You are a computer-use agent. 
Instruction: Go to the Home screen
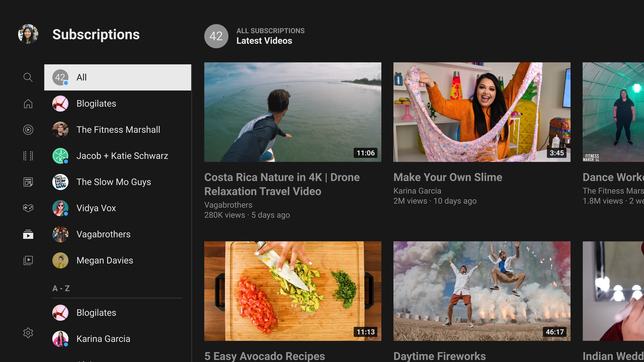(28, 104)
